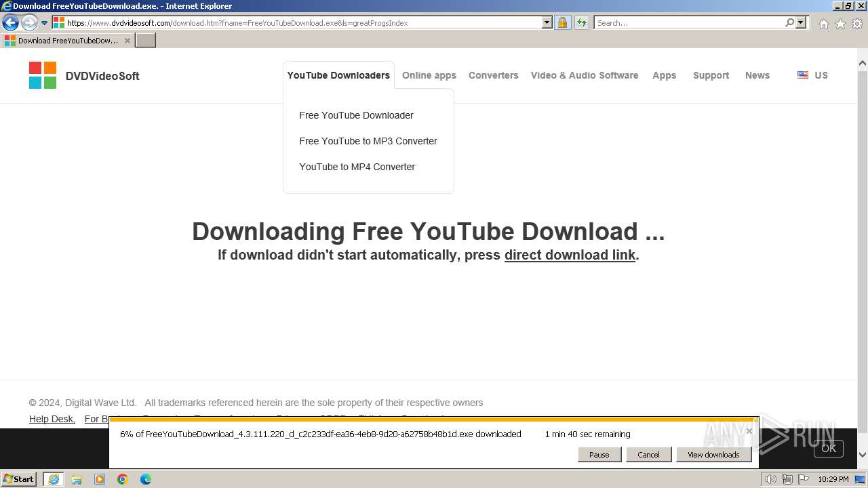Close the current browser tab
The height and width of the screenshot is (488, 868).
click(x=127, y=41)
